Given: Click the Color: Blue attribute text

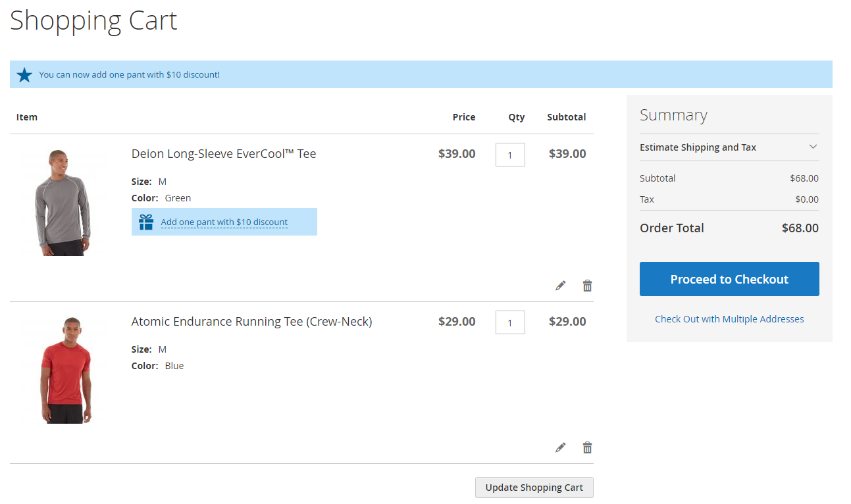Looking at the screenshot, I should [x=158, y=366].
